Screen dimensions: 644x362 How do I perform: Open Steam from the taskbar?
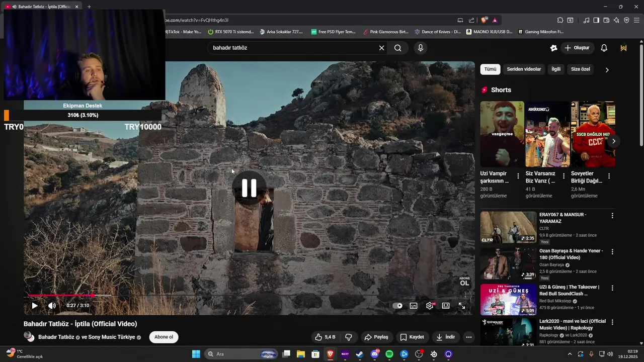pyautogui.click(x=360, y=354)
